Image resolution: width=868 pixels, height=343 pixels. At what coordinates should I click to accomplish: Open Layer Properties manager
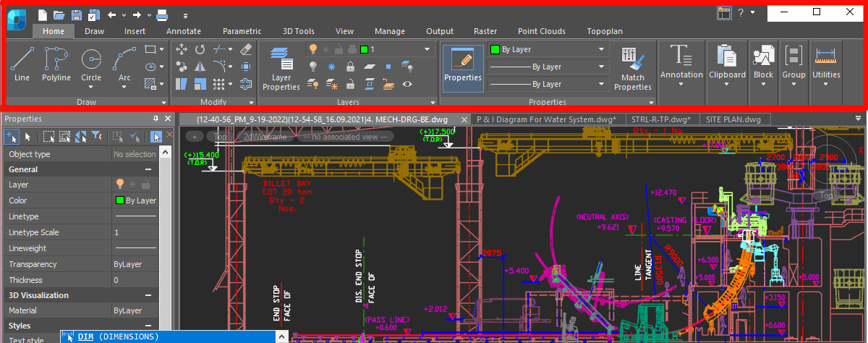pyautogui.click(x=281, y=67)
